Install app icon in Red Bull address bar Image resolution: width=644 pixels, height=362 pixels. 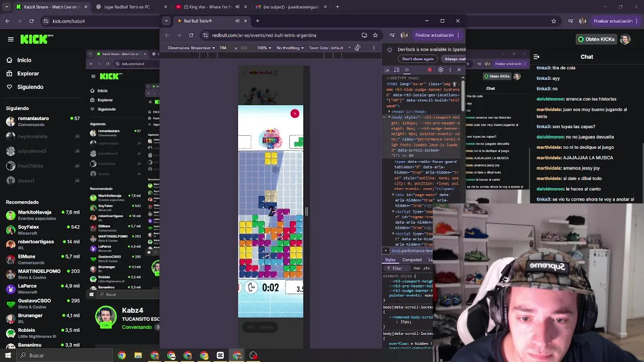click(364, 35)
